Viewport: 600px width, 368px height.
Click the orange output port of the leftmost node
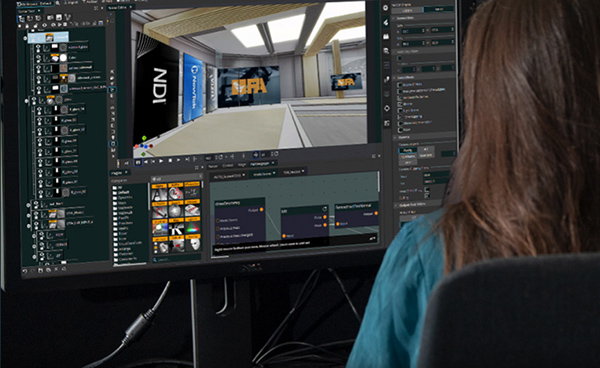tap(262, 209)
